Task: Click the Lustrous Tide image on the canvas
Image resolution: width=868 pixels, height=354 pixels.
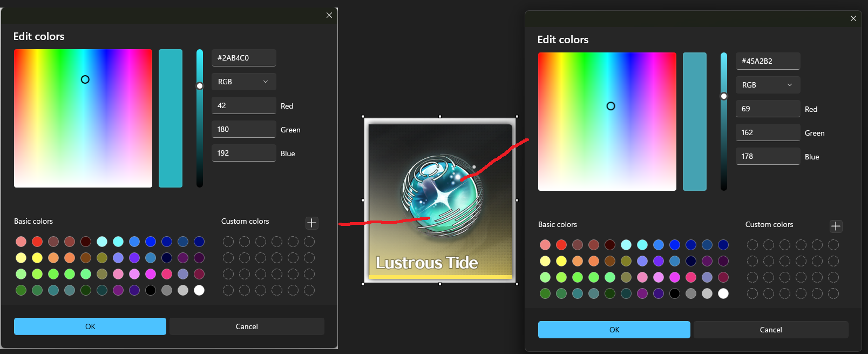Action: point(440,200)
